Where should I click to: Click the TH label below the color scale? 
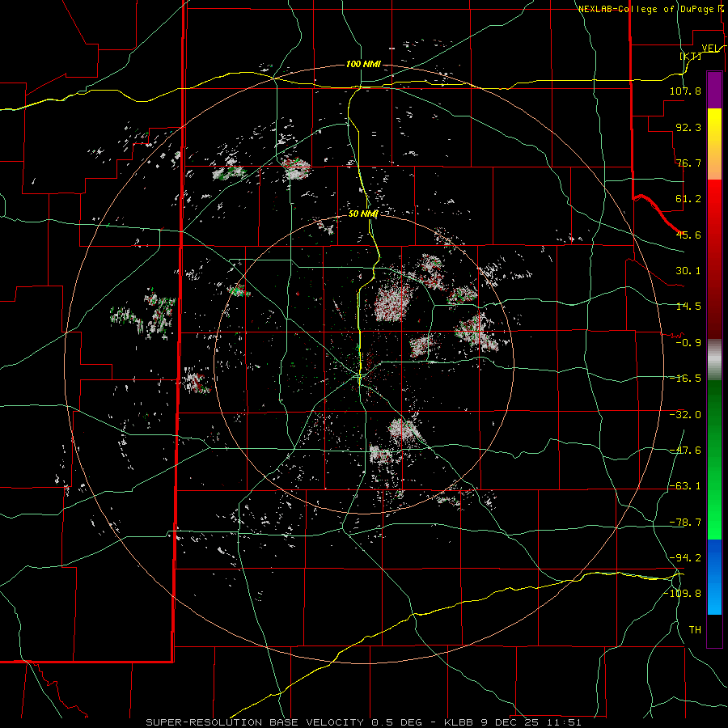(x=695, y=630)
